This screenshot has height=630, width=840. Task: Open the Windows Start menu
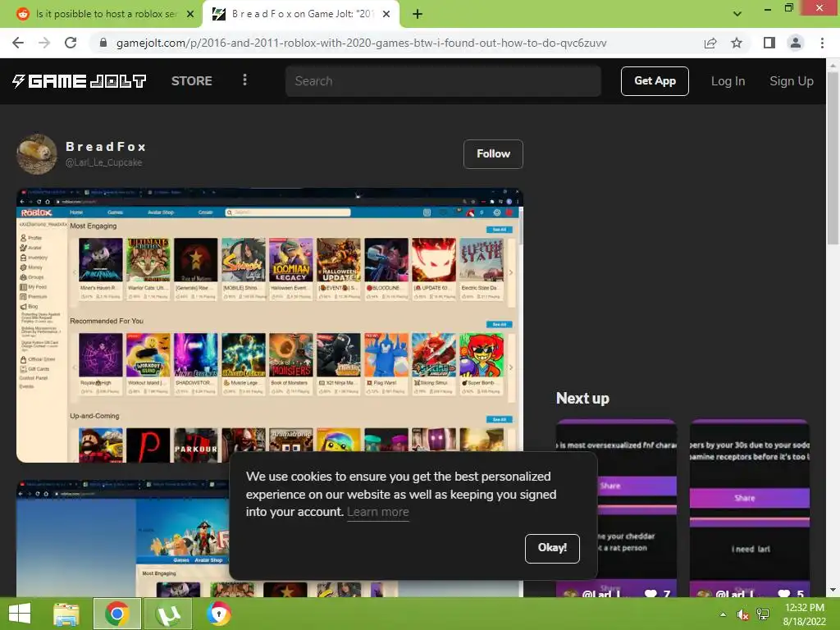20,614
